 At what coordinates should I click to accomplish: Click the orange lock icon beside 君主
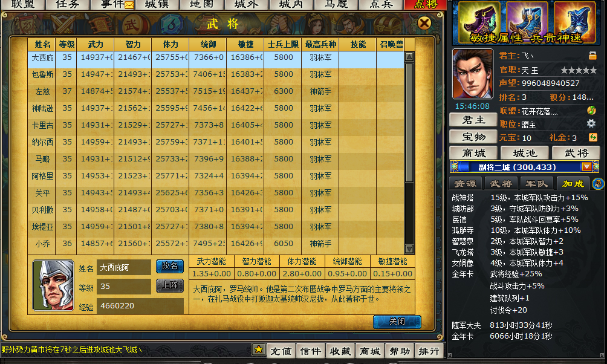pyautogui.click(x=592, y=56)
